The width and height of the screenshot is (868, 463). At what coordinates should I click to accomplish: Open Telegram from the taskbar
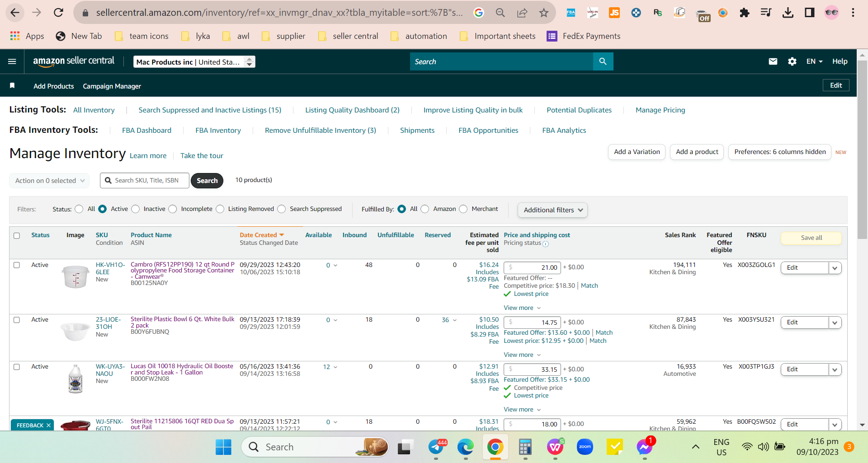(x=436, y=447)
